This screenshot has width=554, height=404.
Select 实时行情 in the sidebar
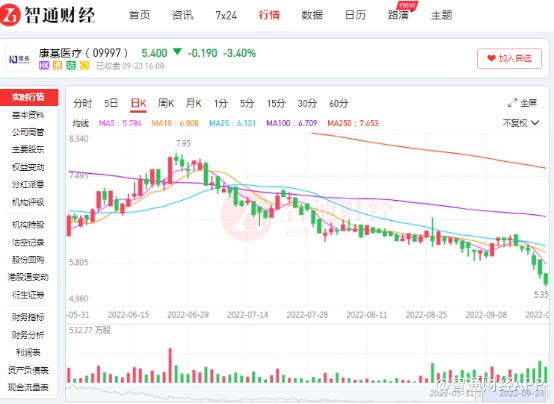click(x=29, y=97)
